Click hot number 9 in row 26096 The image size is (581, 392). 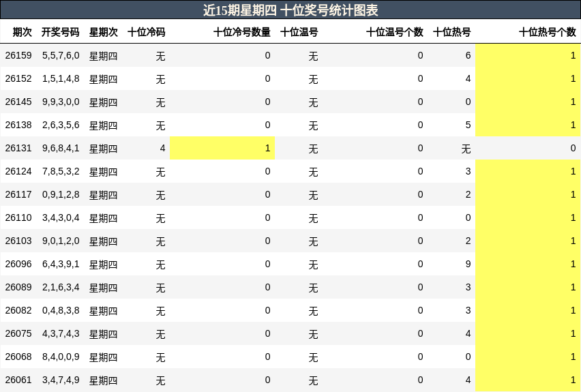(468, 265)
